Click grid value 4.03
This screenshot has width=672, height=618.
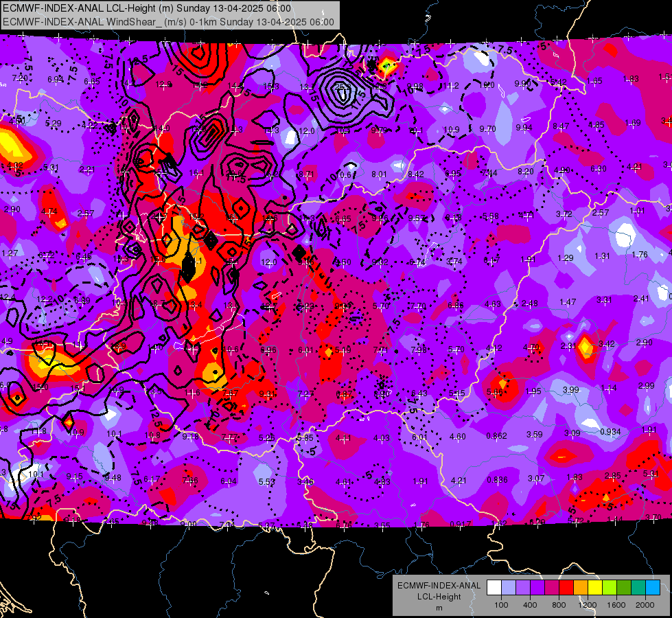pyautogui.click(x=382, y=438)
